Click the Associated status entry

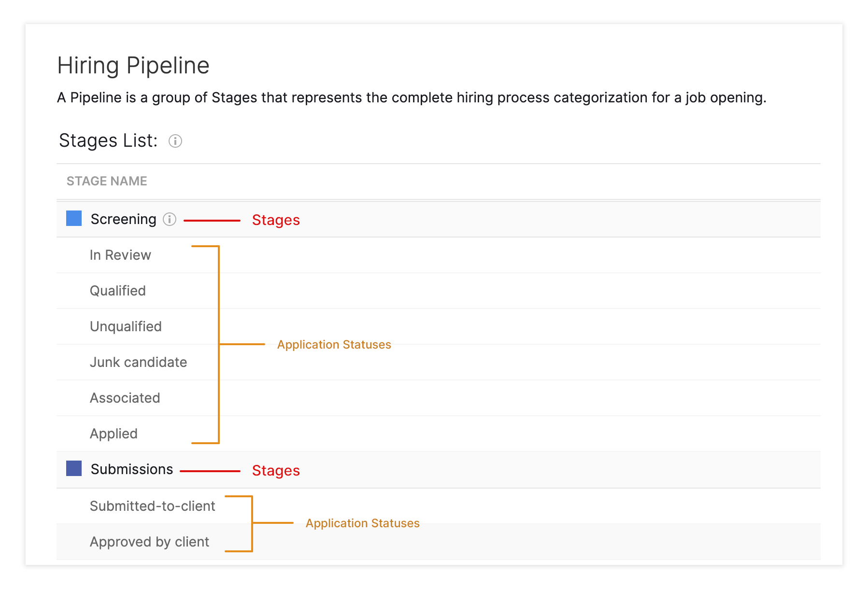[125, 398]
